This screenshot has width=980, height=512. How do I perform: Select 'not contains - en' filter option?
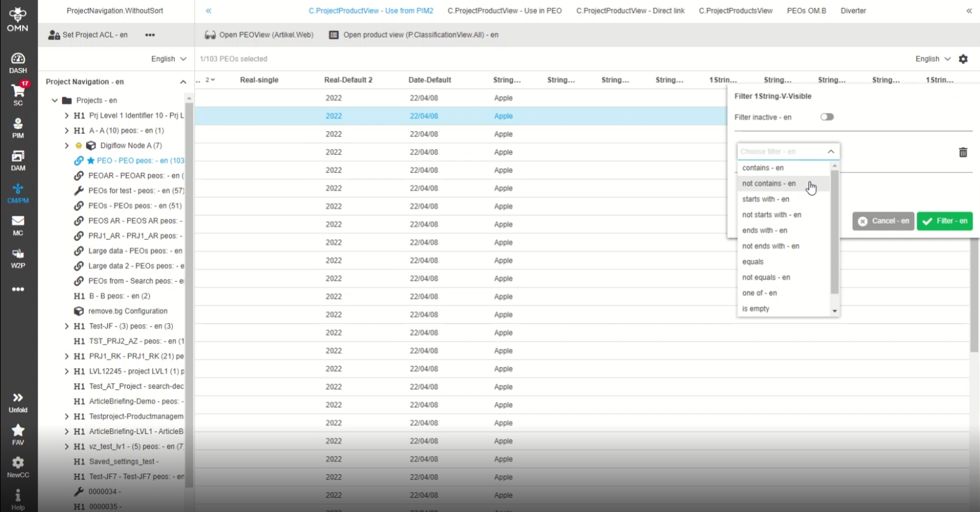(x=769, y=183)
